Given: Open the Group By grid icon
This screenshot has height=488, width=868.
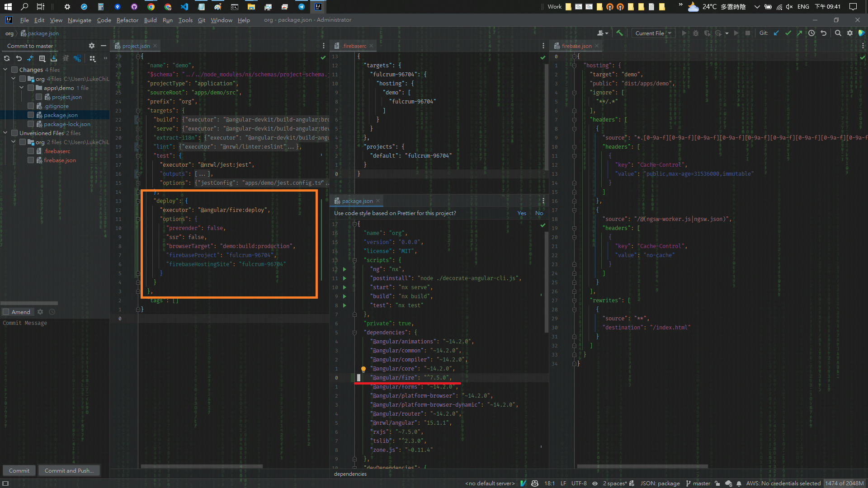Looking at the screenshot, I should tap(93, 58).
